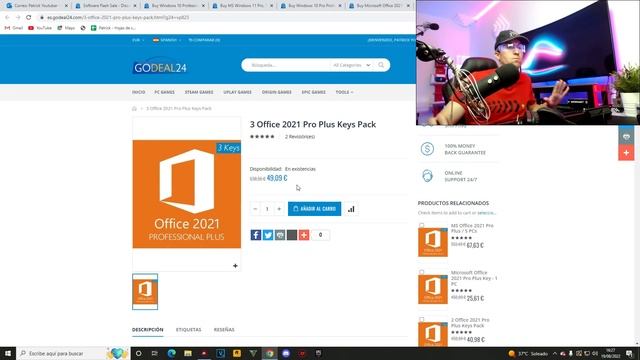The image size is (640, 360).
Task: Open the 2 Revisión(es) reviews link
Action: point(300,137)
